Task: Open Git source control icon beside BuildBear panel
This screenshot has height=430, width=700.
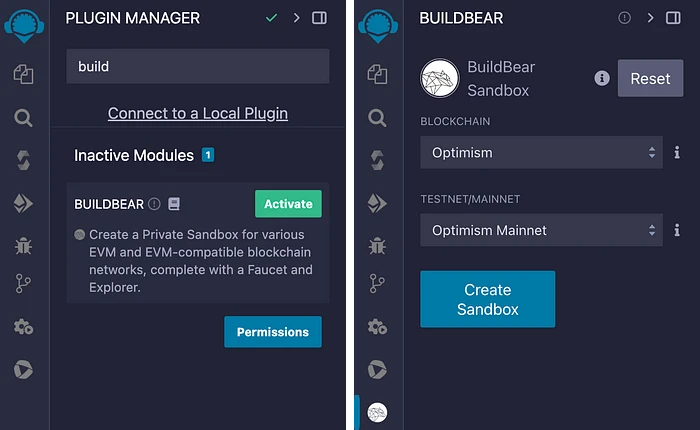Action: pos(376,283)
